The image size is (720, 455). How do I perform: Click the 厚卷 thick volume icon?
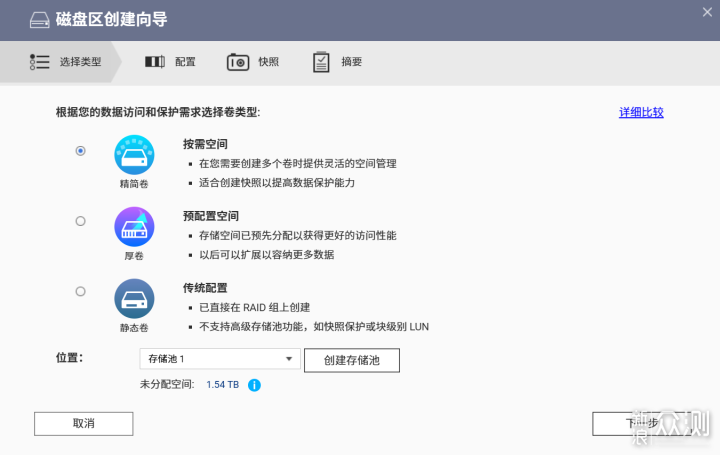[x=134, y=227]
